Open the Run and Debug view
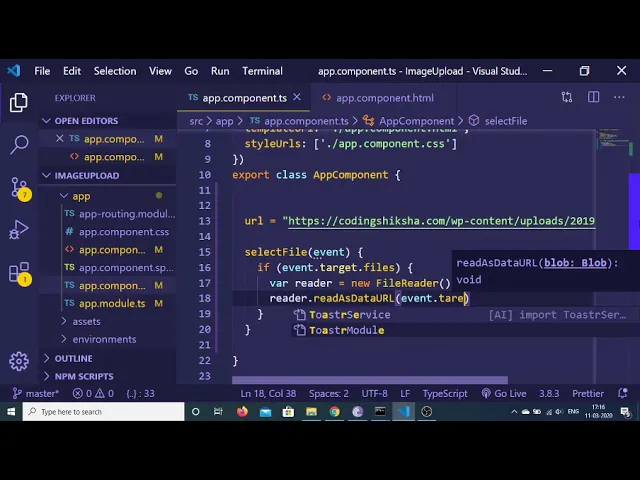The image size is (640, 480). pos(19,229)
